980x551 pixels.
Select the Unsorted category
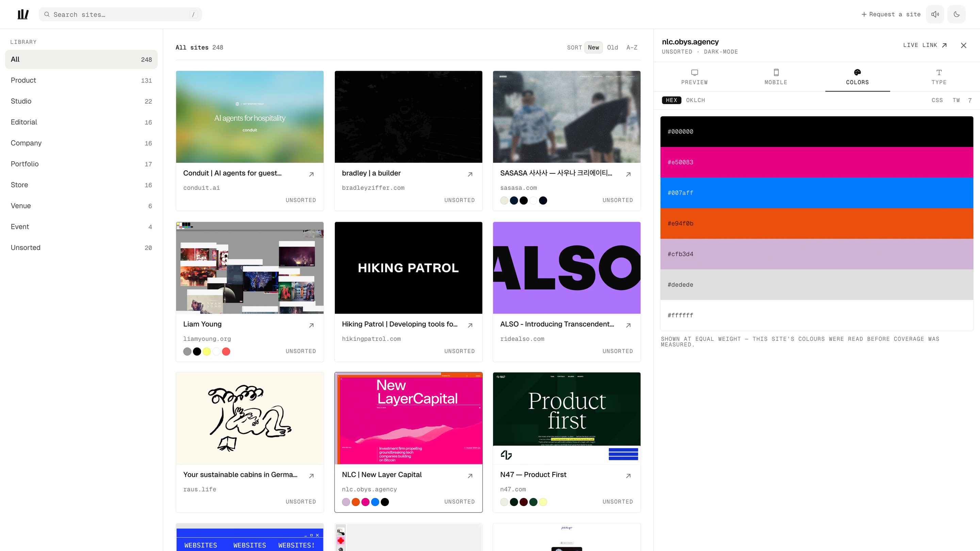(x=81, y=248)
